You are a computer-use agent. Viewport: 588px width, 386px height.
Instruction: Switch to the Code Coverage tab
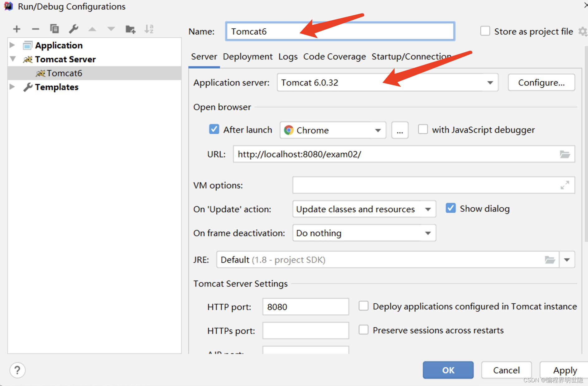335,57
